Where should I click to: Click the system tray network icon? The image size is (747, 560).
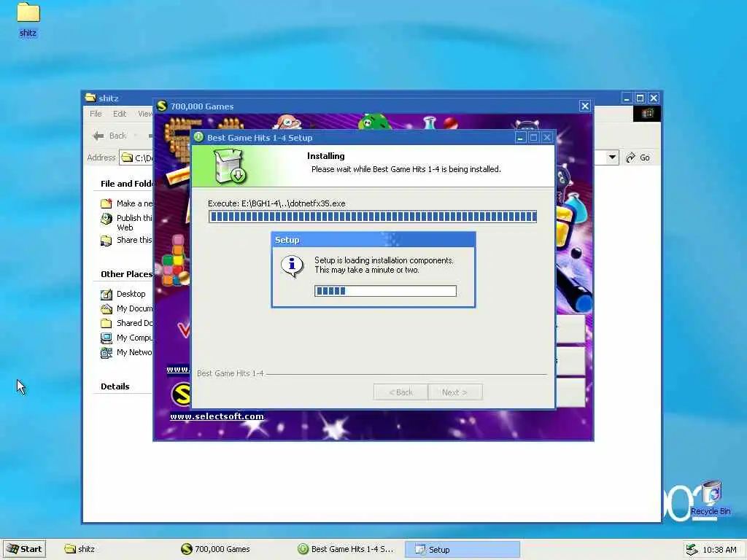tap(692, 550)
